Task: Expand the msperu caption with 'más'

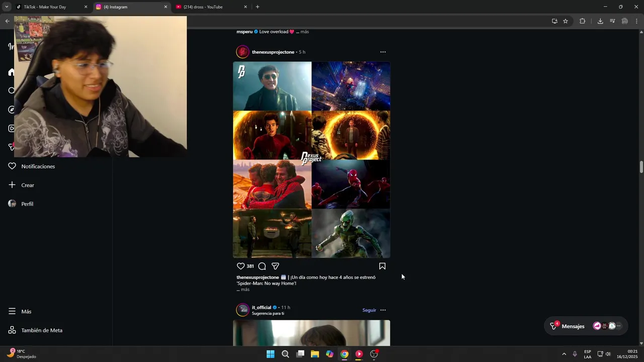Action: pos(304,32)
